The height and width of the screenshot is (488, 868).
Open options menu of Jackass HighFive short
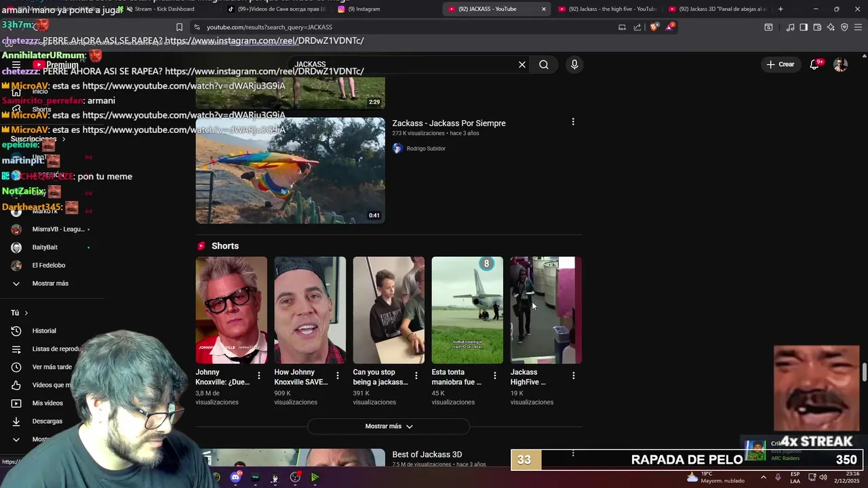pyautogui.click(x=573, y=375)
